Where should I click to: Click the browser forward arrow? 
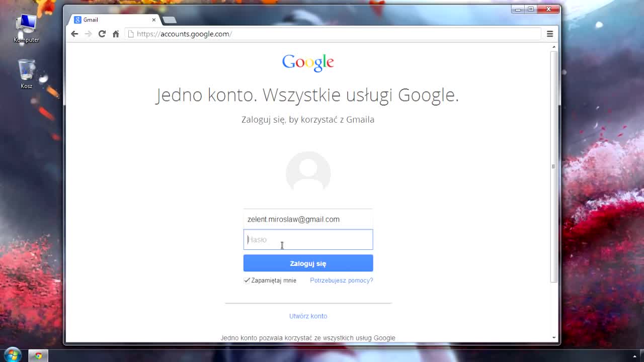tap(88, 34)
